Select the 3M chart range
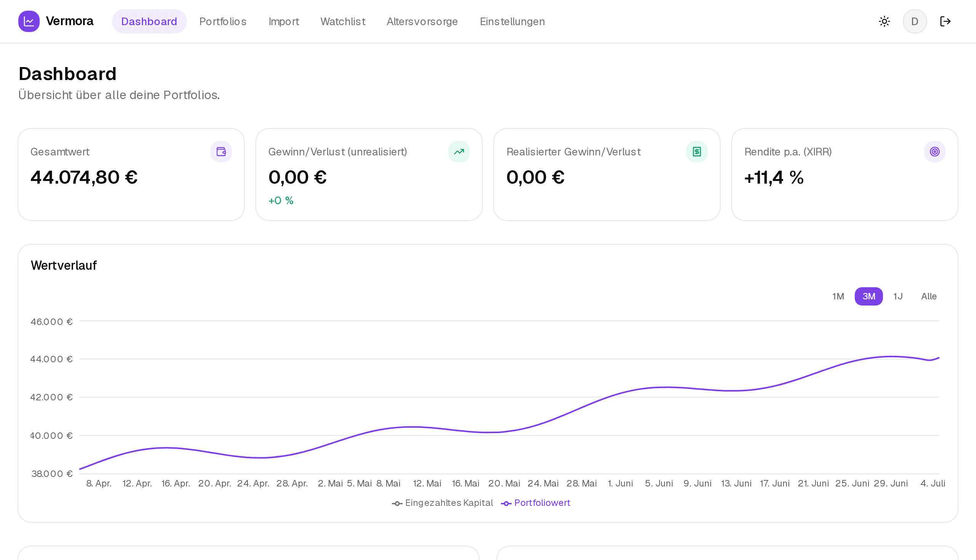The height and width of the screenshot is (560, 976). click(868, 296)
